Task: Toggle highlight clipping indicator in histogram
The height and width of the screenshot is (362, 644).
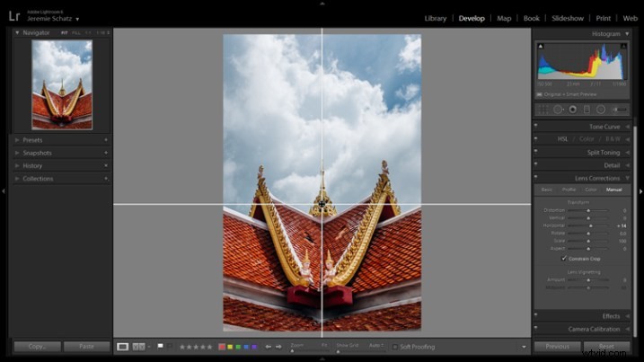Action: point(623,46)
